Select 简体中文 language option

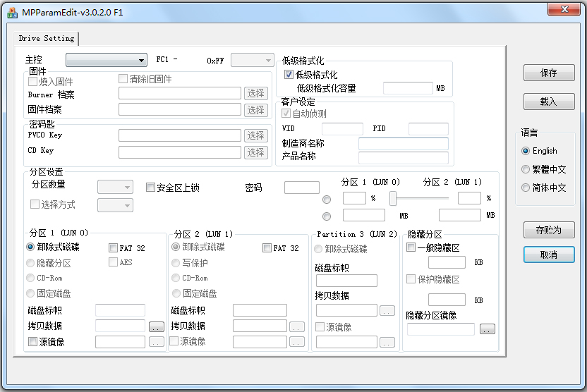[x=526, y=188]
